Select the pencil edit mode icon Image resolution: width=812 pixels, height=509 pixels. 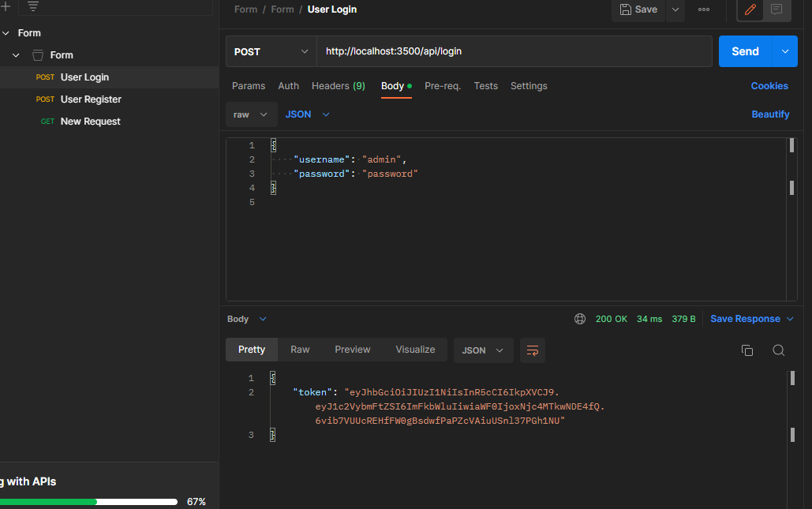[750, 9]
